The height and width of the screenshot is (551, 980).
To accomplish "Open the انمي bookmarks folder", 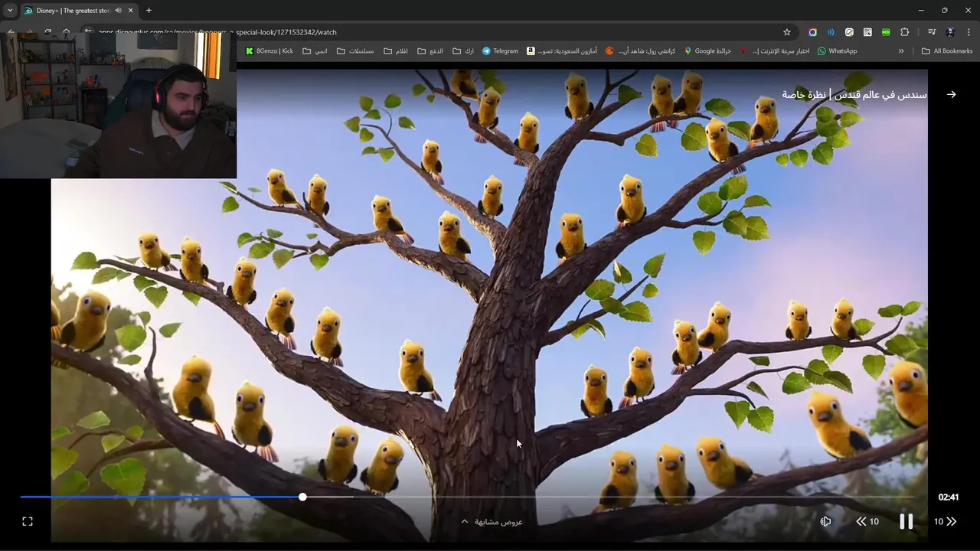I will (315, 51).
